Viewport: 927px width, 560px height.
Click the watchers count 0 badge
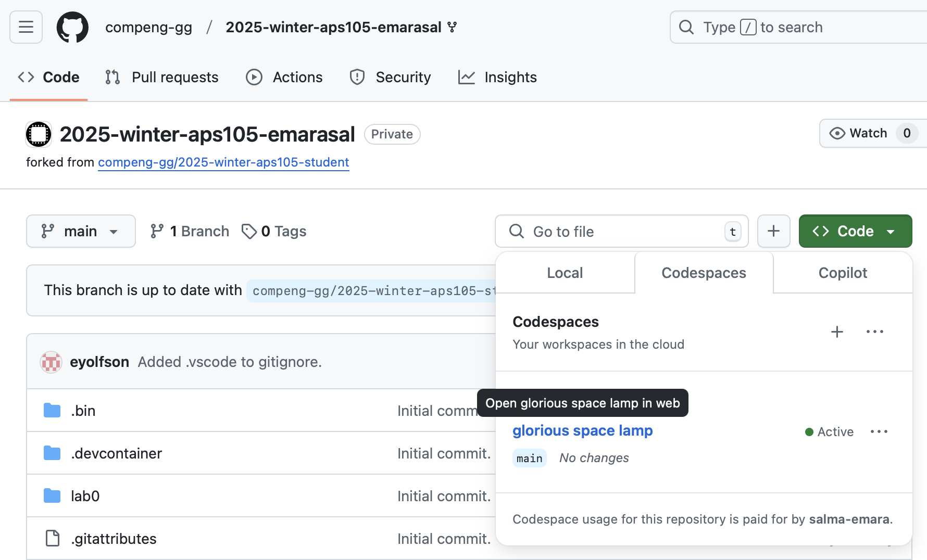click(907, 133)
